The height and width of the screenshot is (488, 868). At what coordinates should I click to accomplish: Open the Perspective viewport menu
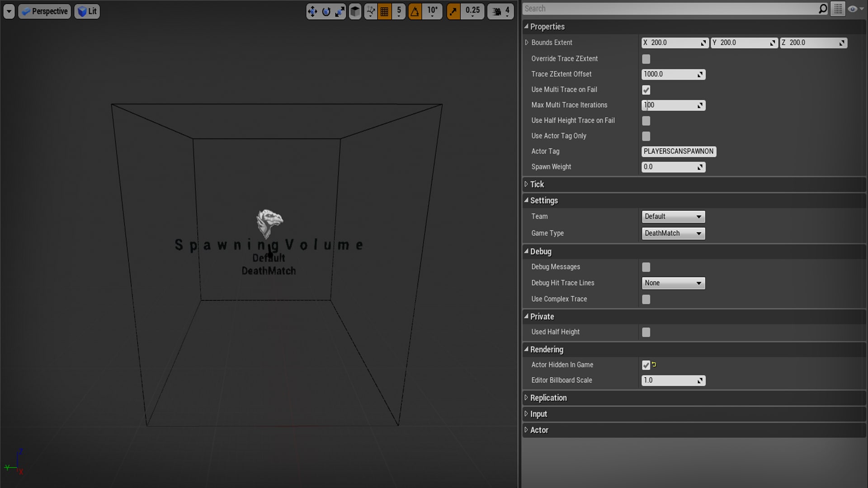44,11
